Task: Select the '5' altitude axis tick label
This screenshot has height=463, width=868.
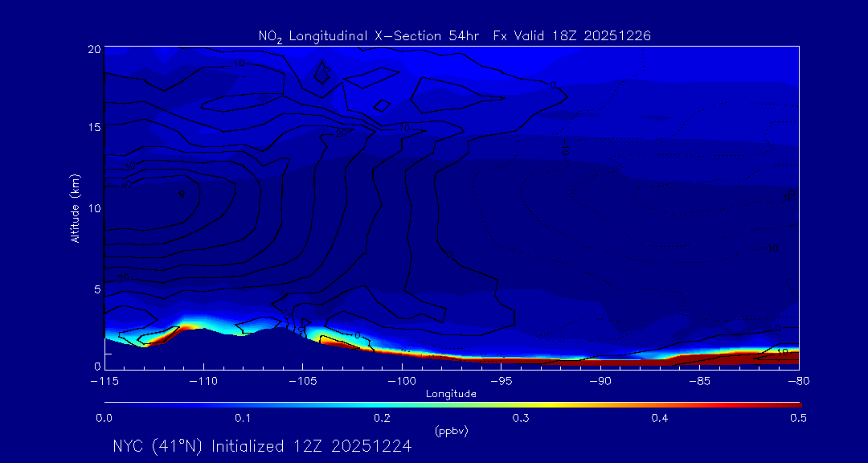Action: pyautogui.click(x=97, y=289)
